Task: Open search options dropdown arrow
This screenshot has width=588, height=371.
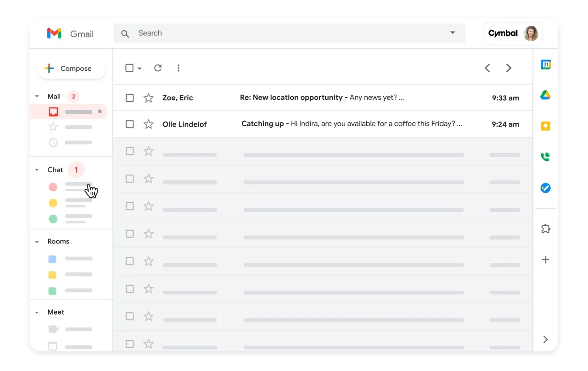Action: click(453, 33)
